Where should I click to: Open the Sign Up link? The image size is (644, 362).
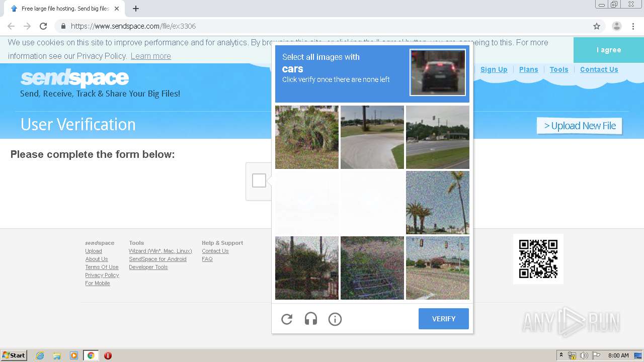pos(494,69)
